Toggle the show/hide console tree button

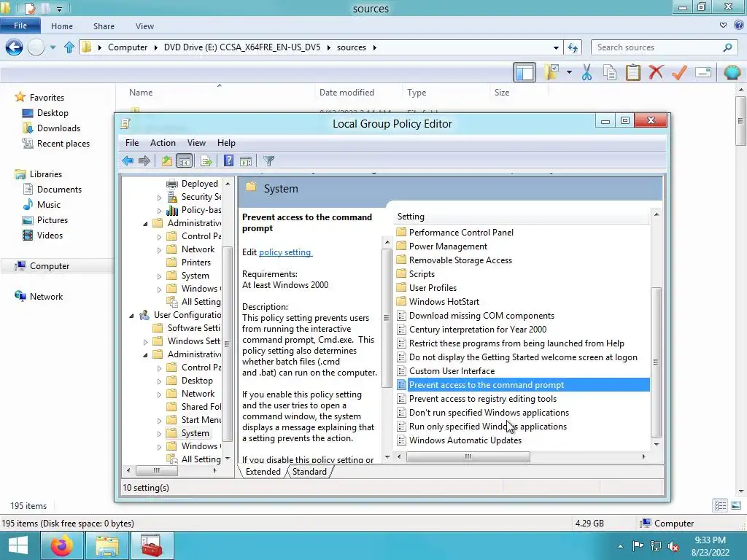(x=184, y=161)
